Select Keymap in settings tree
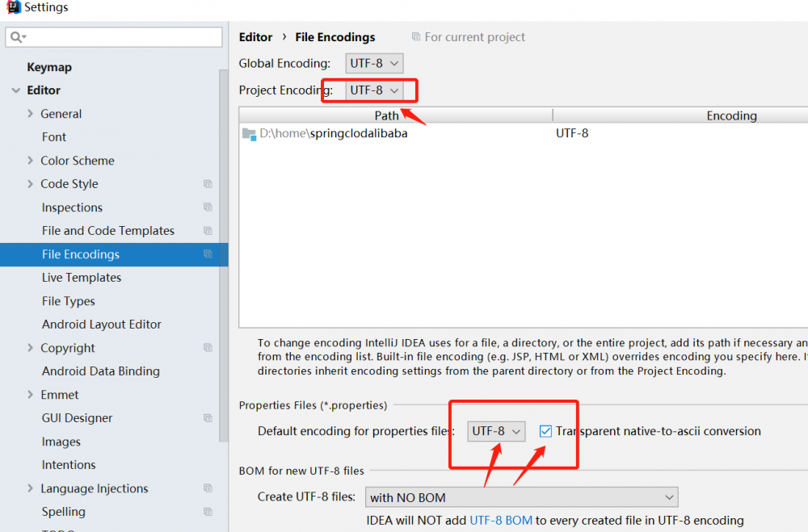Screen dimensions: 808x532 49,67
